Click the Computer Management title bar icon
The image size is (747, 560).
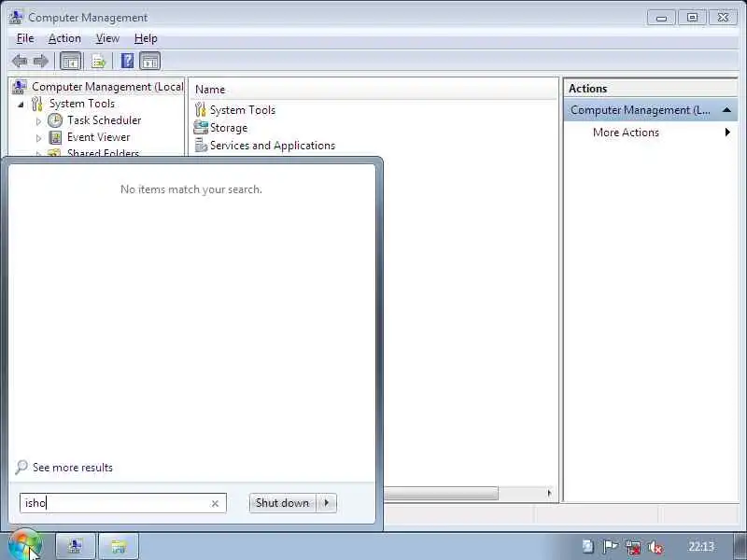coord(16,17)
